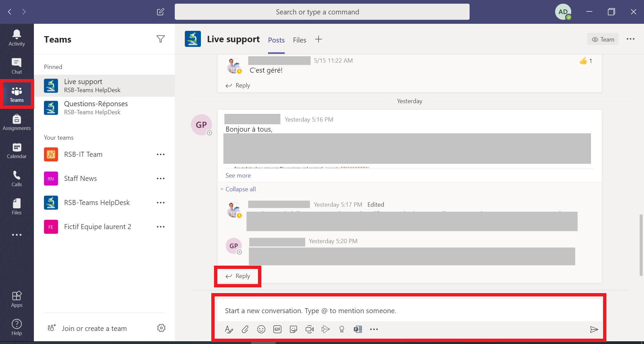The height and width of the screenshot is (344, 644).
Task: Click the GP avatar on Bonjour post
Action: [x=201, y=125]
